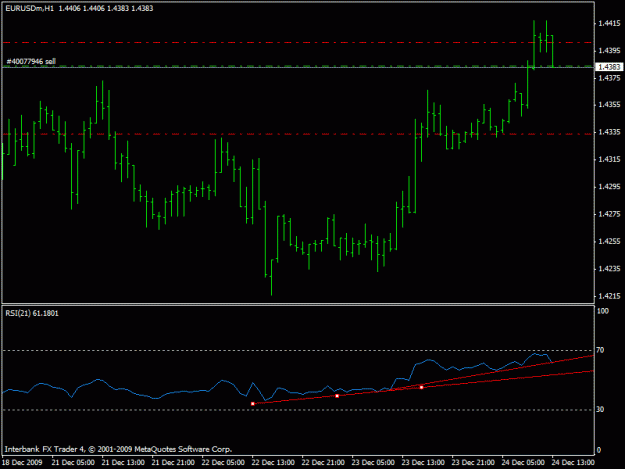Image resolution: width=625 pixels, height=469 pixels.
Task: Click the 1.4295 price scale value
Action: click(609, 186)
